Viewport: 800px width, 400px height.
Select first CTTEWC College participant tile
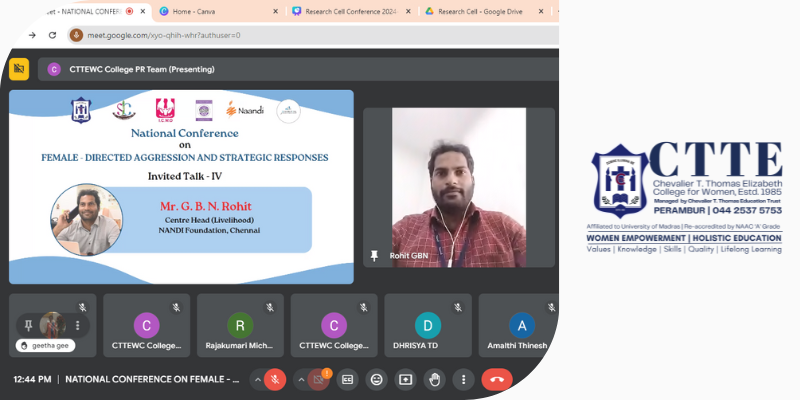pos(146,325)
